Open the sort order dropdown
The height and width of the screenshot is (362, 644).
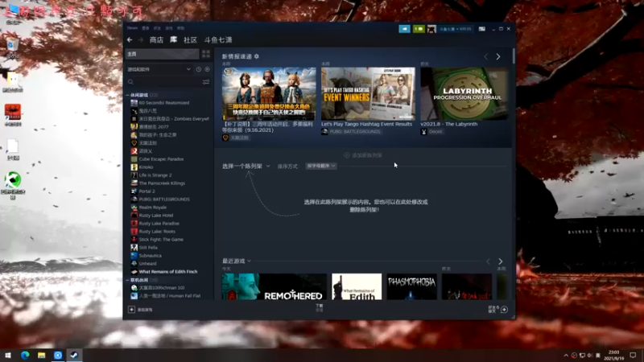[x=320, y=166]
